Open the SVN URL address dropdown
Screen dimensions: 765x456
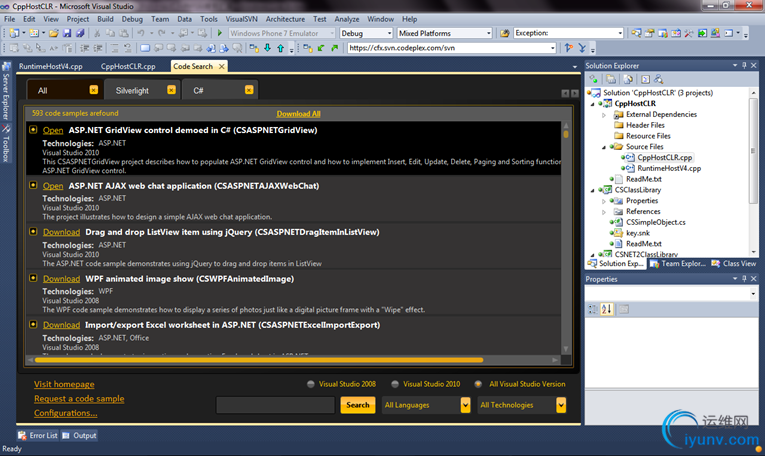point(552,48)
